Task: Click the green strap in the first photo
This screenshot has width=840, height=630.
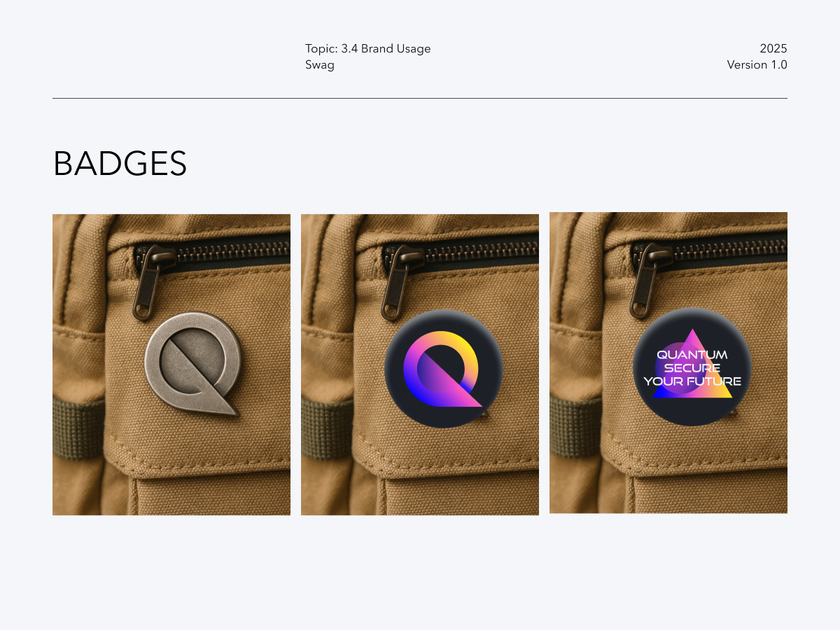Action: 78,430
